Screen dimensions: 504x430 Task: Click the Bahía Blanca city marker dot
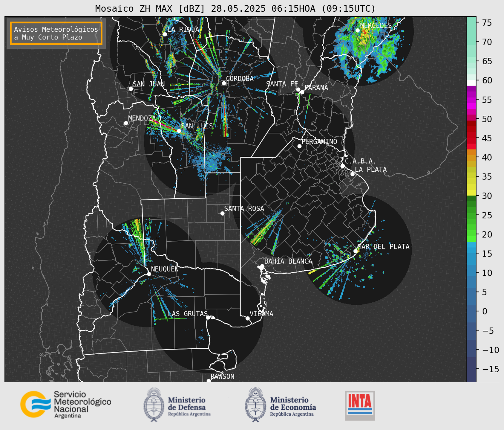[x=262, y=266]
